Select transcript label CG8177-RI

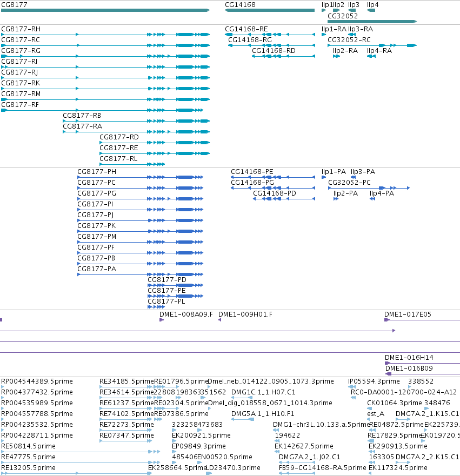(19, 61)
